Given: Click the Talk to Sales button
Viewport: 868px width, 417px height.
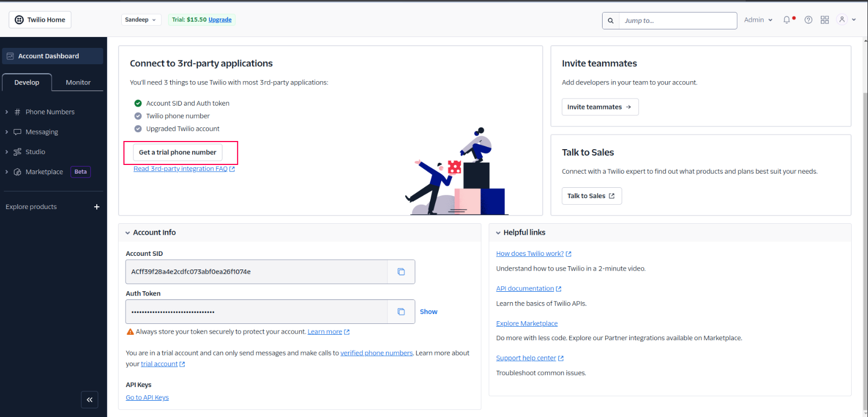Looking at the screenshot, I should pyautogui.click(x=592, y=196).
